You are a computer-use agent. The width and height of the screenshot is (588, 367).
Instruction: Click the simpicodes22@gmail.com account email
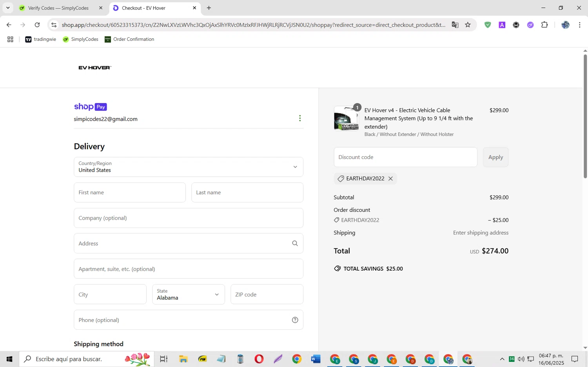(x=105, y=119)
